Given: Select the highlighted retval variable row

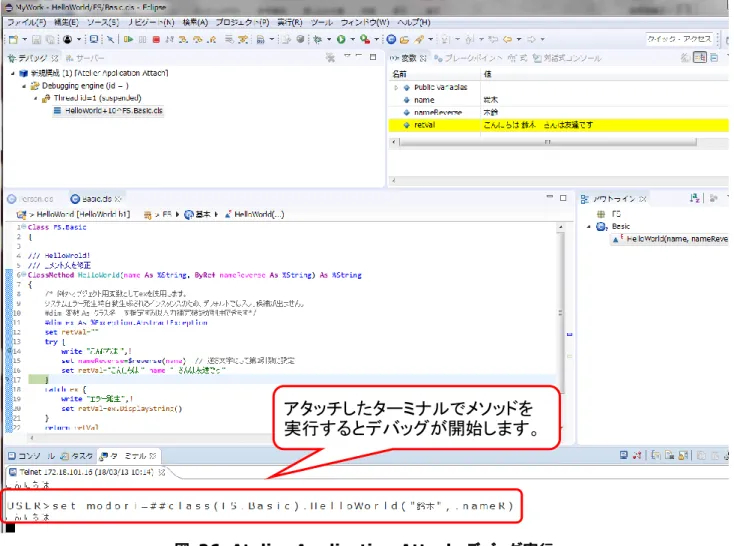Looking at the screenshot, I should click(x=558, y=125).
